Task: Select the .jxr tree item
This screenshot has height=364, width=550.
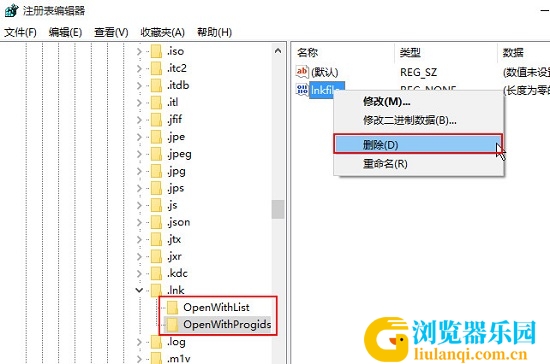Action: pos(174,256)
